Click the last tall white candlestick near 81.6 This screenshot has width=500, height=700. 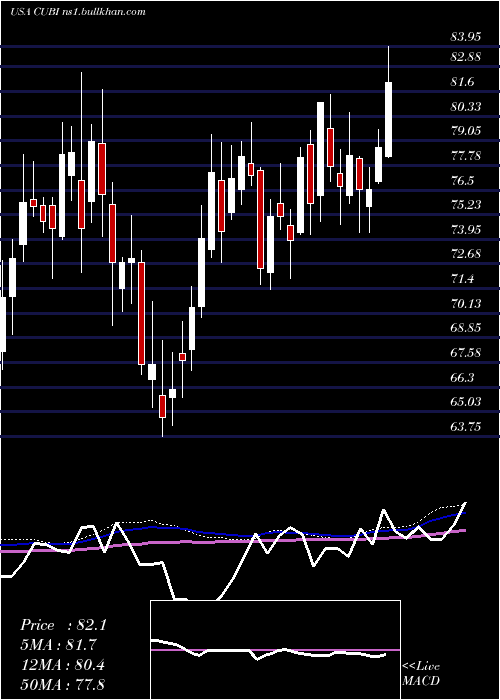(x=388, y=119)
